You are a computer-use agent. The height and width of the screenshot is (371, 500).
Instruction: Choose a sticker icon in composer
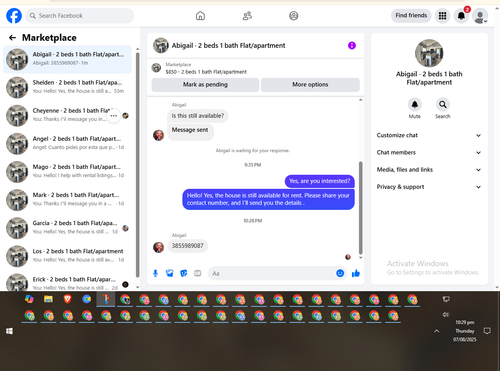point(184,273)
